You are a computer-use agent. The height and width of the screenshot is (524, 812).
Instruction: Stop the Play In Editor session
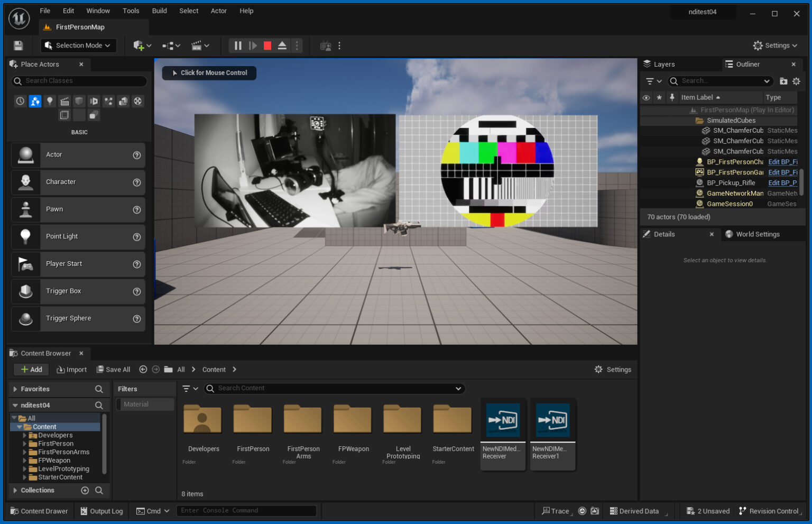tap(267, 45)
